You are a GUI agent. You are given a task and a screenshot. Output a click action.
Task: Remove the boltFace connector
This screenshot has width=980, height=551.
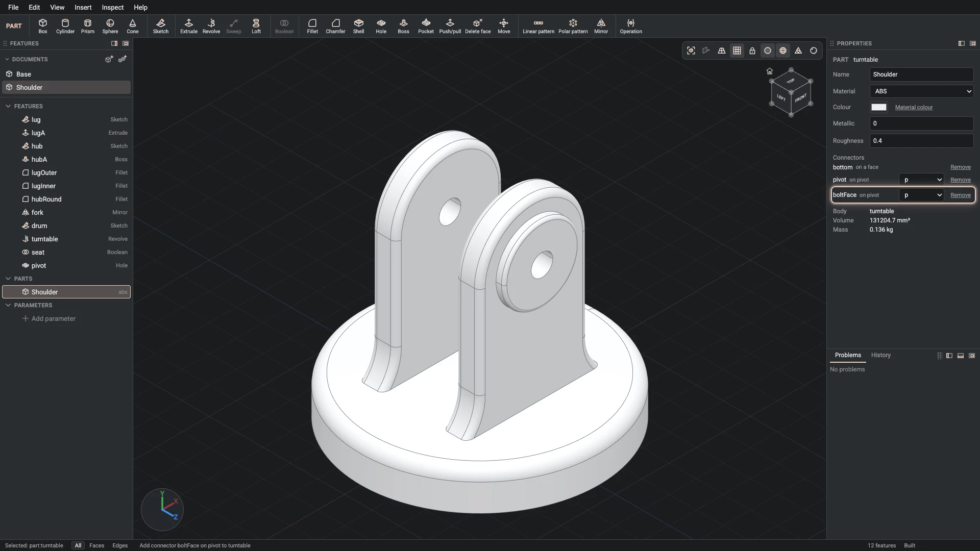pos(961,195)
